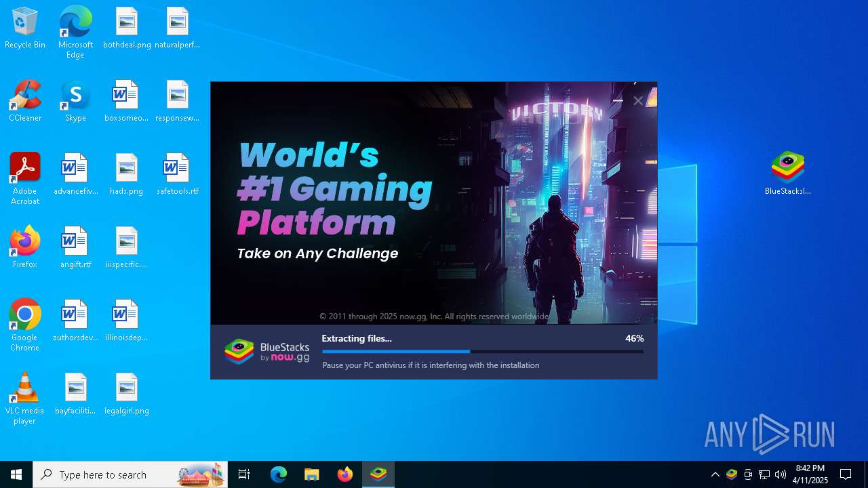Screen dimensions: 868x488
Task: Open Microsoft Edge desktop shortcut
Action: [75, 32]
